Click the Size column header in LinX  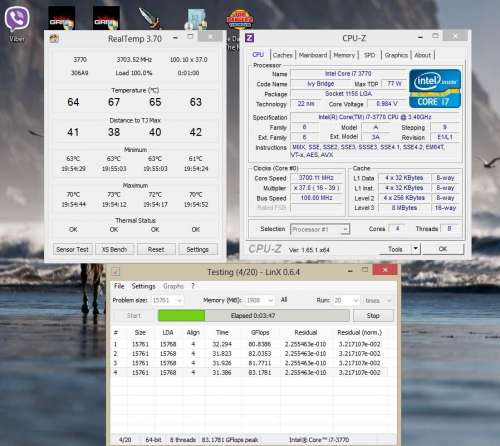coord(140,332)
